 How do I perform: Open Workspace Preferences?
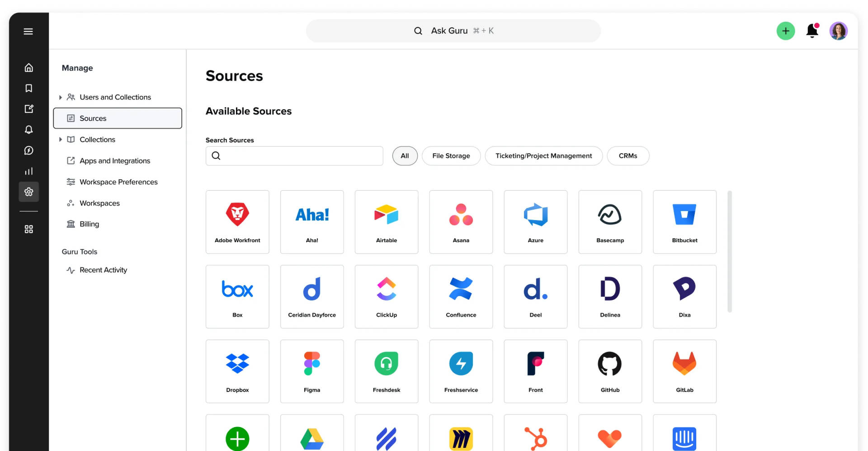118,182
